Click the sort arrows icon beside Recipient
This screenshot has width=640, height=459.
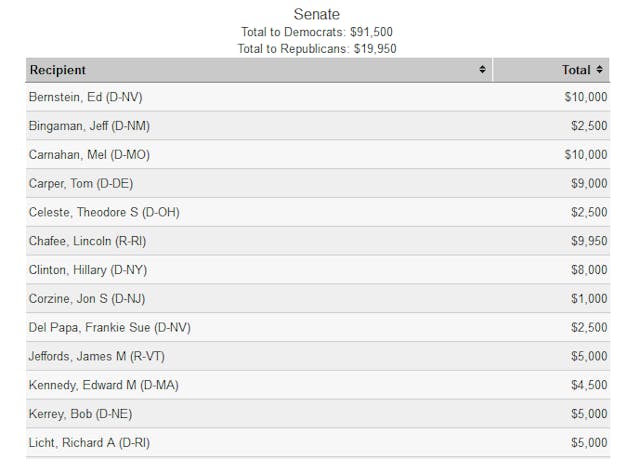pos(482,70)
